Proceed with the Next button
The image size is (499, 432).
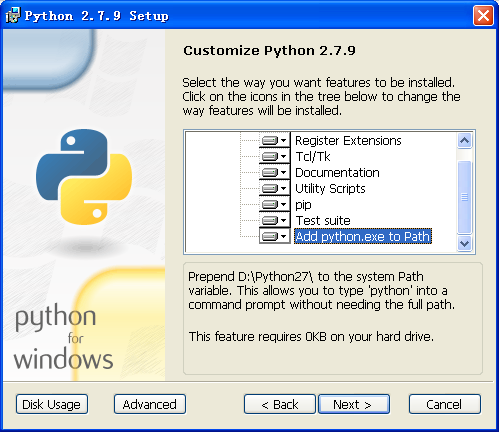tap(354, 404)
